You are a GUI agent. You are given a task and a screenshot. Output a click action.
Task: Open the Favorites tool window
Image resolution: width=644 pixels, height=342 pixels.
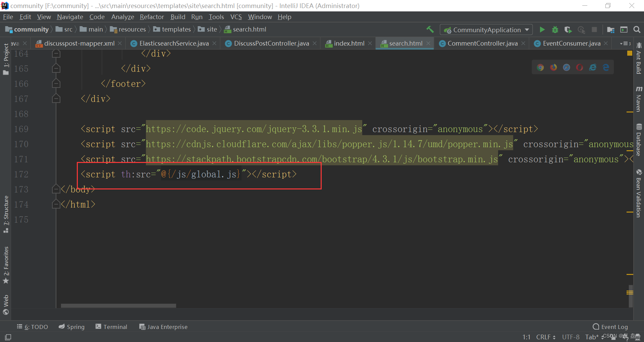tap(6, 265)
